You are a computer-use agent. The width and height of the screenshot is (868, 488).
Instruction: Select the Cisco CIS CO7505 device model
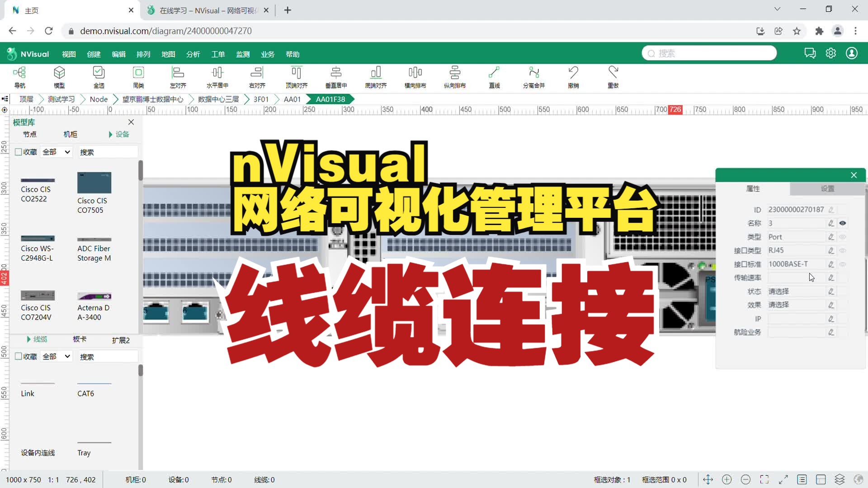94,193
